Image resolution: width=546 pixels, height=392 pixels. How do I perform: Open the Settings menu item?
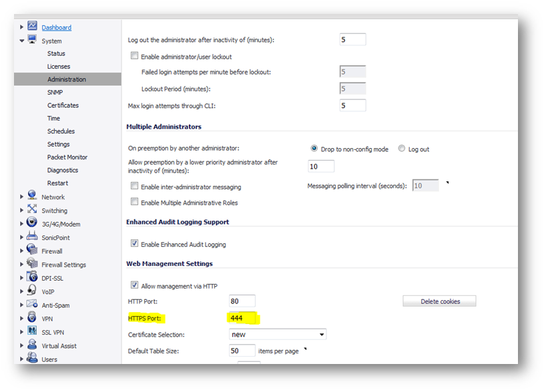click(x=59, y=145)
